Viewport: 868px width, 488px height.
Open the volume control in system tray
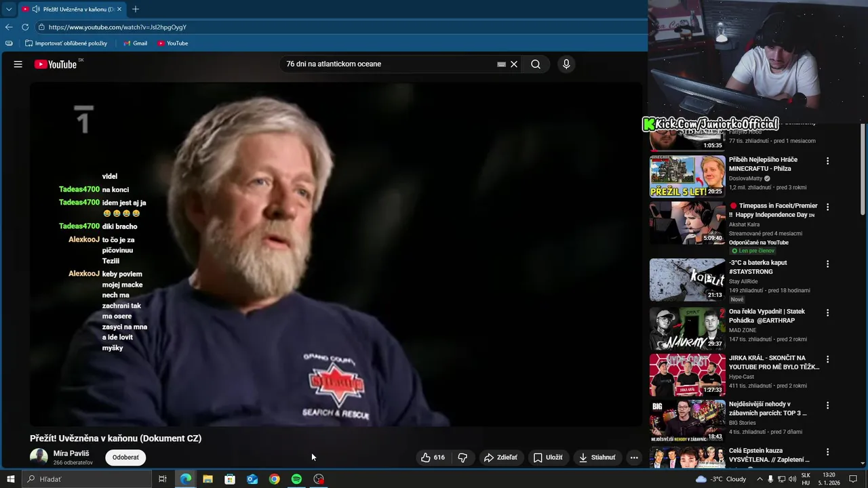[792, 479]
